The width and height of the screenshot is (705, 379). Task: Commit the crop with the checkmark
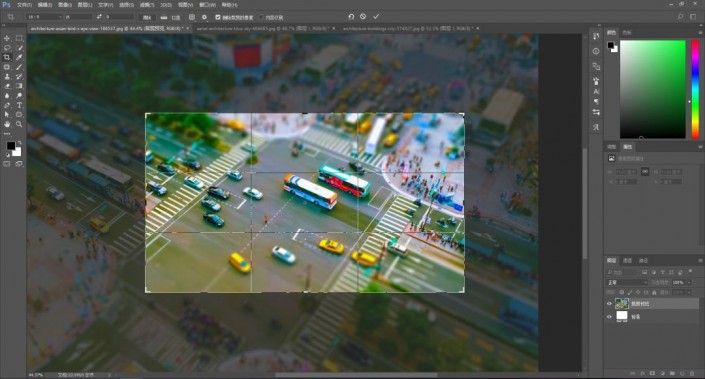coord(376,17)
